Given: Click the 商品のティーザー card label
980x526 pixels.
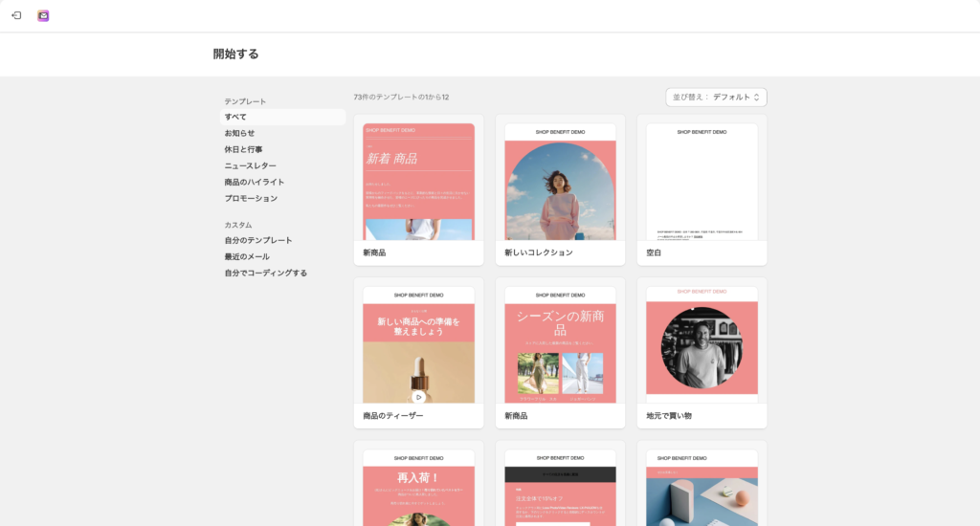Looking at the screenshot, I should (393, 415).
